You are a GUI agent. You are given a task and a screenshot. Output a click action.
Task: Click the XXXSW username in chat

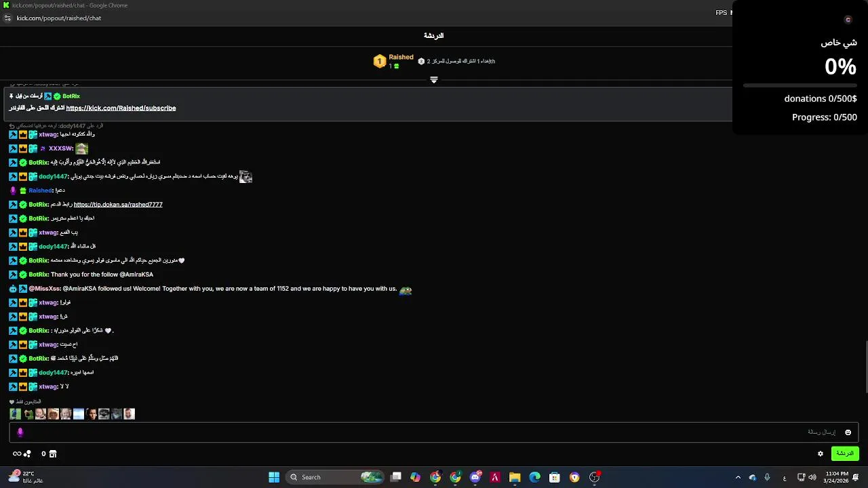coord(60,148)
